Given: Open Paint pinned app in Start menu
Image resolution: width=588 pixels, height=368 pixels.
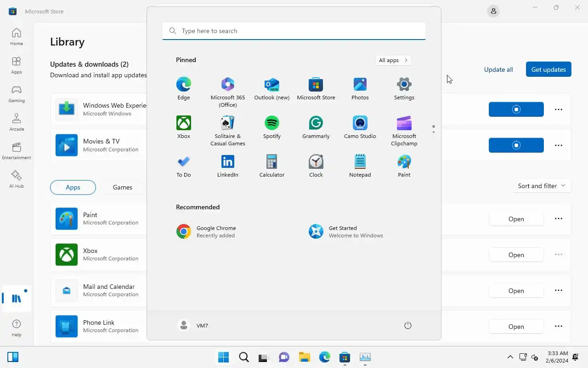Looking at the screenshot, I should [404, 166].
